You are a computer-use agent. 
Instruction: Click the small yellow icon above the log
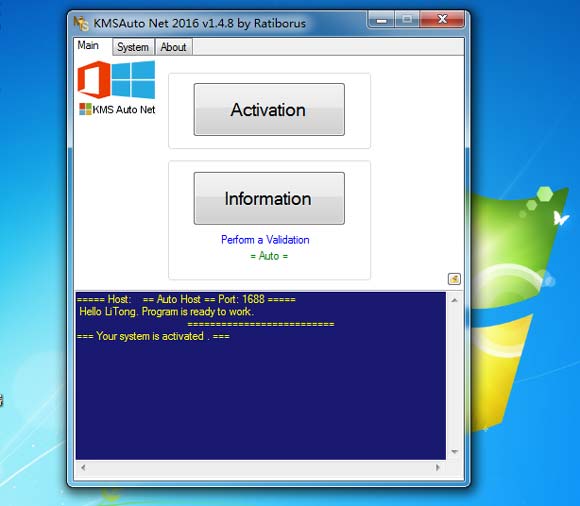coord(454,279)
